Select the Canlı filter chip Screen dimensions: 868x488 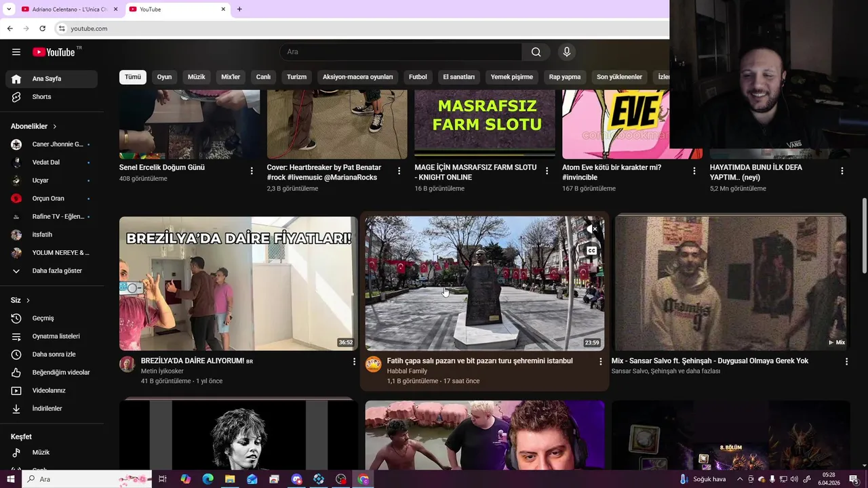click(263, 77)
